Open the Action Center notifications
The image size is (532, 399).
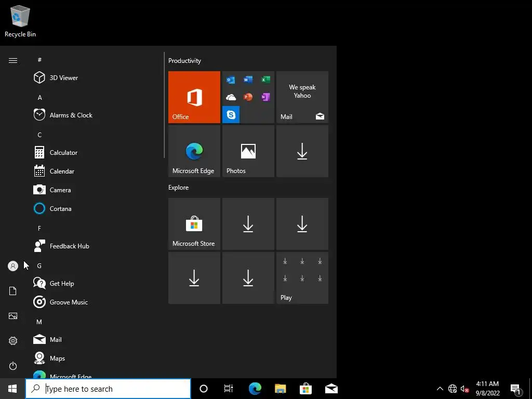516,389
